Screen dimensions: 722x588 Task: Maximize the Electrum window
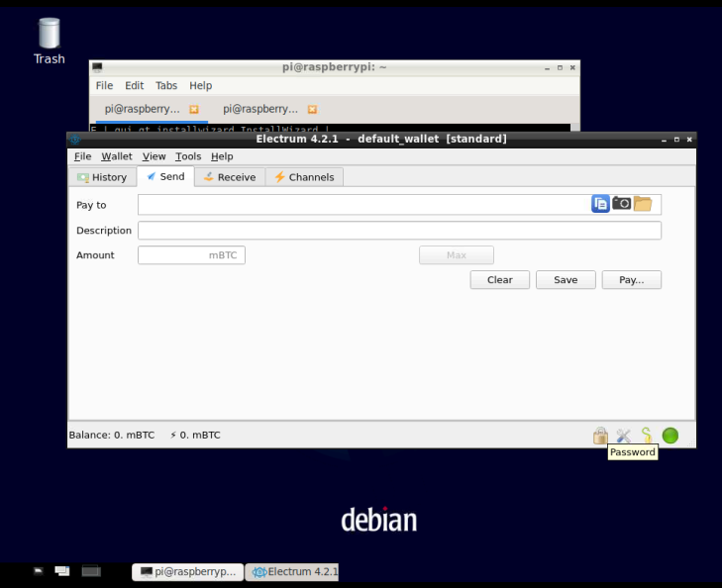click(x=676, y=140)
